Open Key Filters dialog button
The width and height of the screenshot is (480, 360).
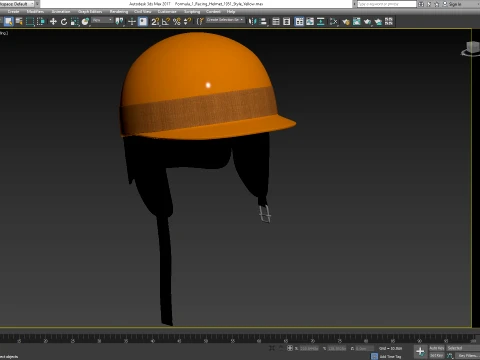click(x=468, y=356)
